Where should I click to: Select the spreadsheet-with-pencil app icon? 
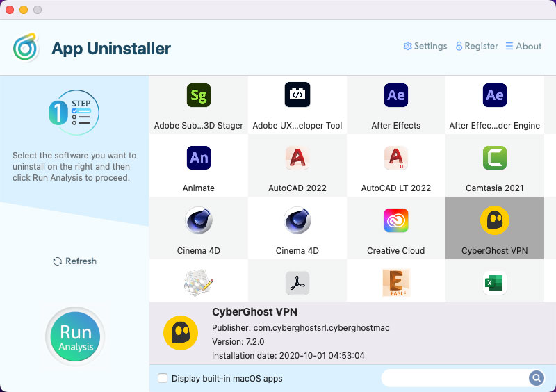199,283
